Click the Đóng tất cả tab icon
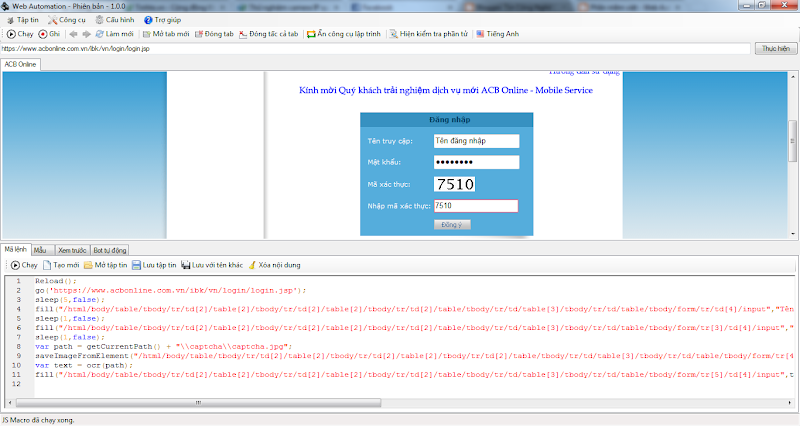Screen dimensions: 800x426 click(x=243, y=34)
